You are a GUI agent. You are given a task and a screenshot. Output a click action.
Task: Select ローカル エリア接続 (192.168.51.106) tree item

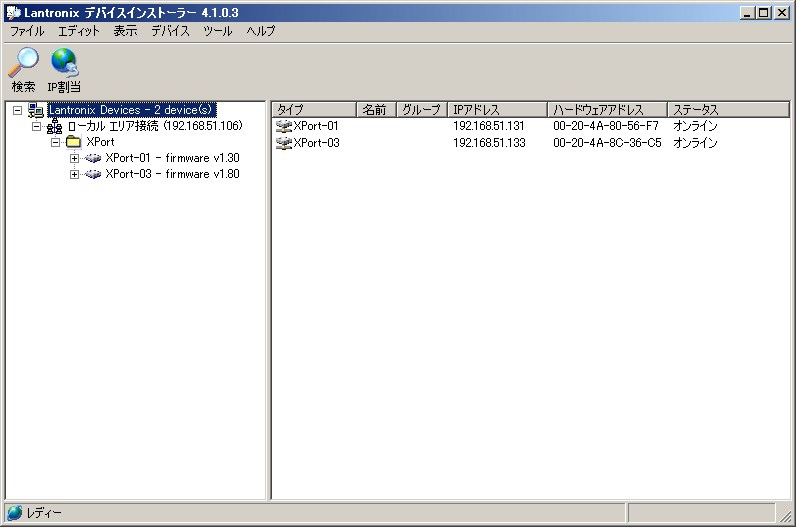pyautogui.click(x=155, y=126)
